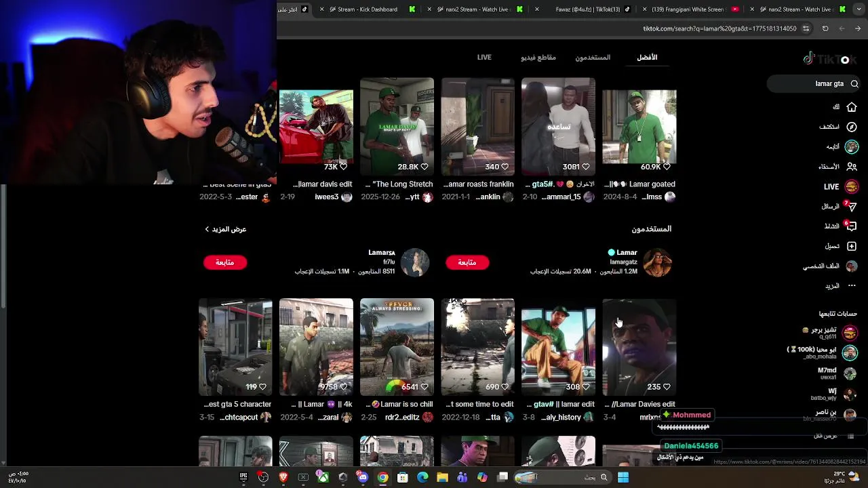Image resolution: width=868 pixels, height=488 pixels.
Task: Expand users with 'عرض المزيد' chevron
Action: pos(225,229)
